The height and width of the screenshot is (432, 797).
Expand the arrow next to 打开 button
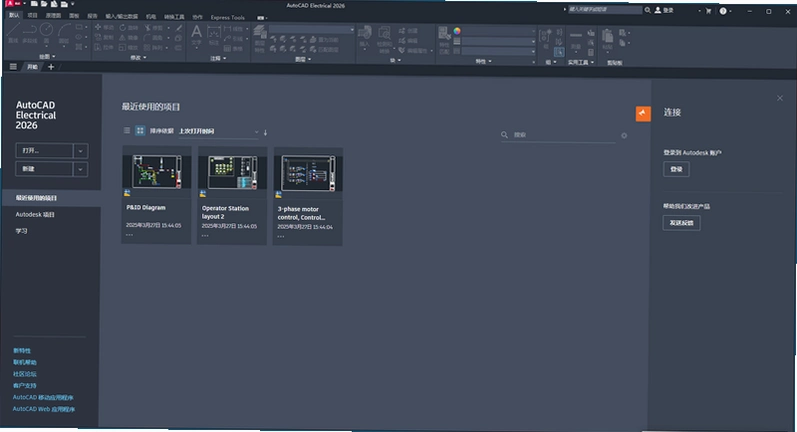click(80, 150)
